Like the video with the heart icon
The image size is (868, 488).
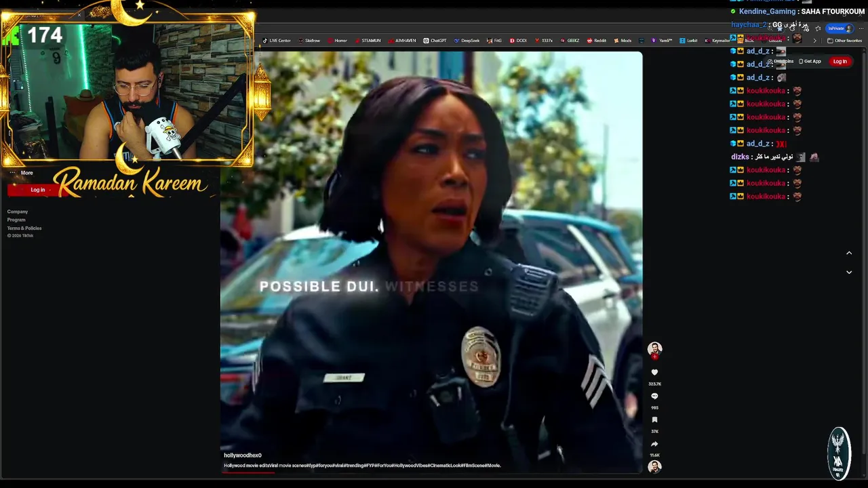[x=654, y=372]
